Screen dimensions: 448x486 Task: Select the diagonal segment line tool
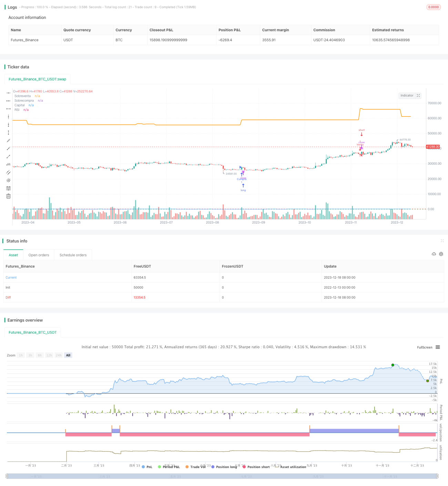[x=9, y=156]
